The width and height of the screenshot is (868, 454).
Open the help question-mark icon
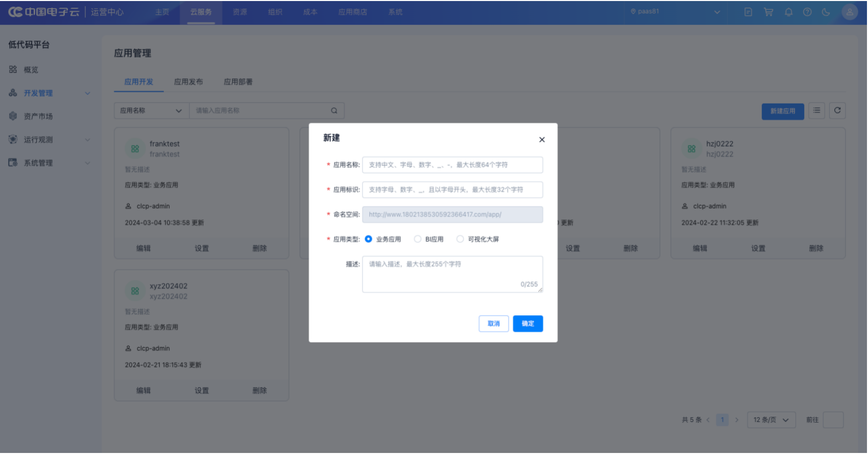point(807,12)
